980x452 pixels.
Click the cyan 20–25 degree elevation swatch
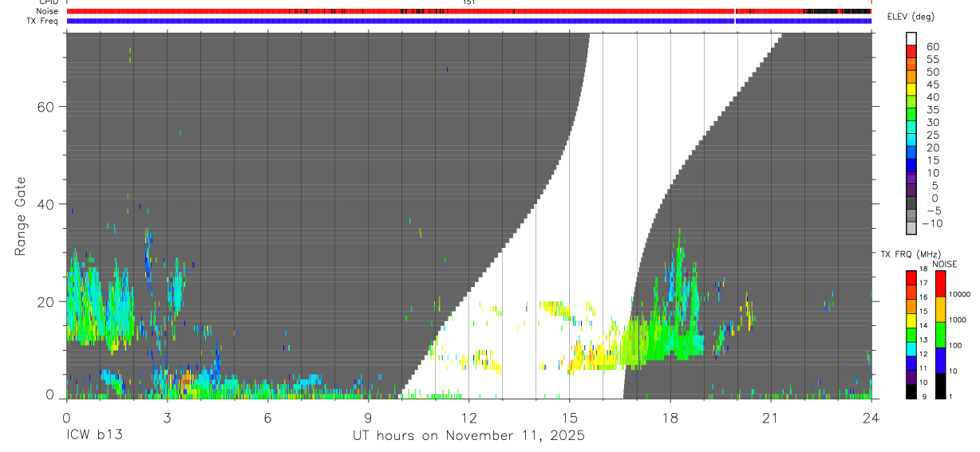[x=912, y=140]
